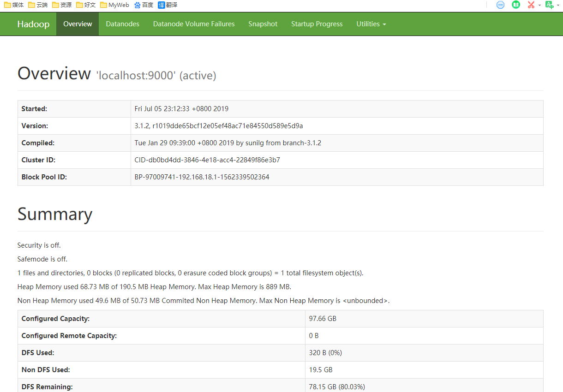Viewport: 563px width, 392px height.
Task: Open dropdown arrow next to scissors icon
Action: point(539,6)
